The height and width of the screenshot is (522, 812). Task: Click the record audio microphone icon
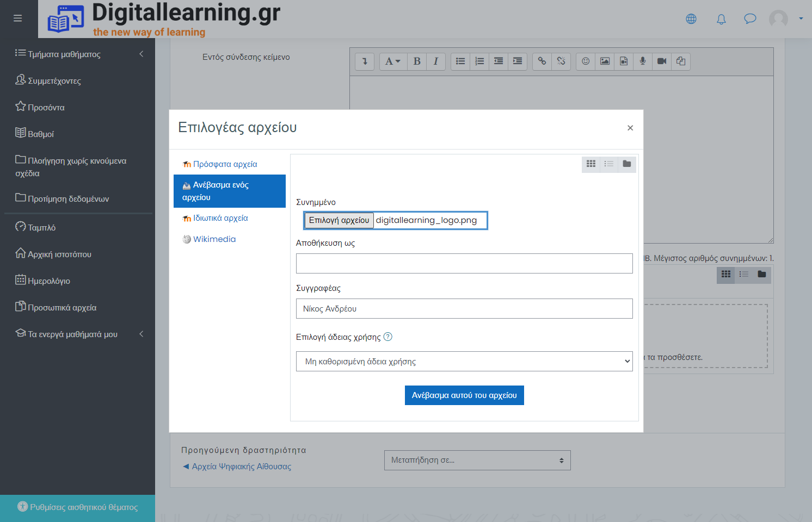pyautogui.click(x=643, y=61)
